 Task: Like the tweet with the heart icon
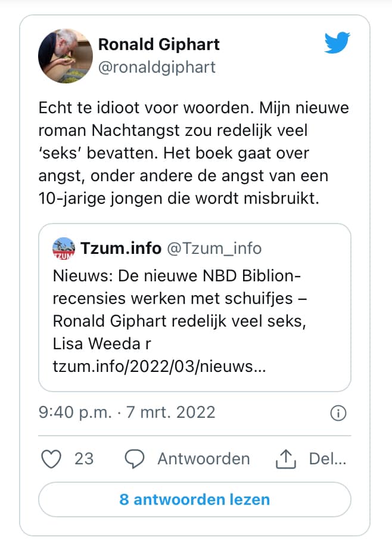click(x=54, y=458)
